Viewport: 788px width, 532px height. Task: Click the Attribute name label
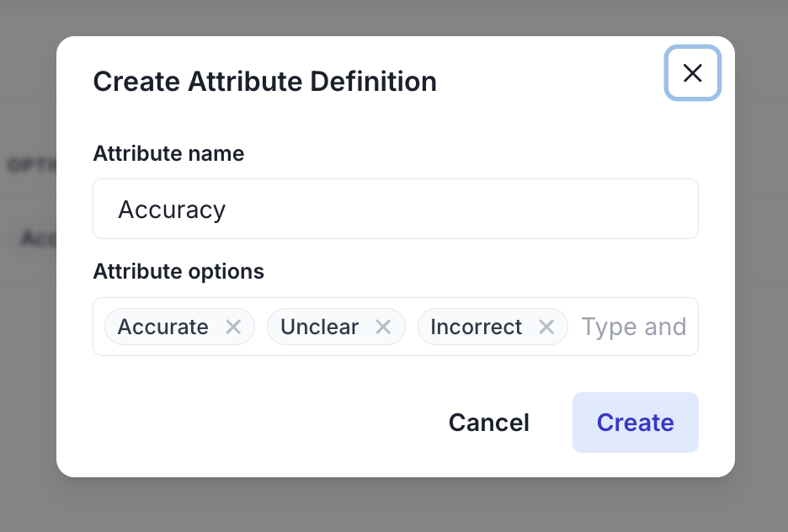[x=168, y=153]
